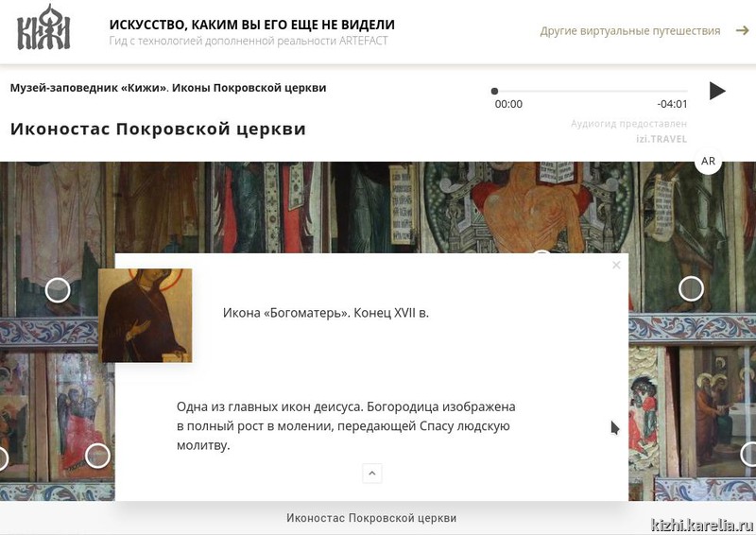Close the Богоматерь icon popup
The width and height of the screenshot is (756, 535).
[x=616, y=266]
